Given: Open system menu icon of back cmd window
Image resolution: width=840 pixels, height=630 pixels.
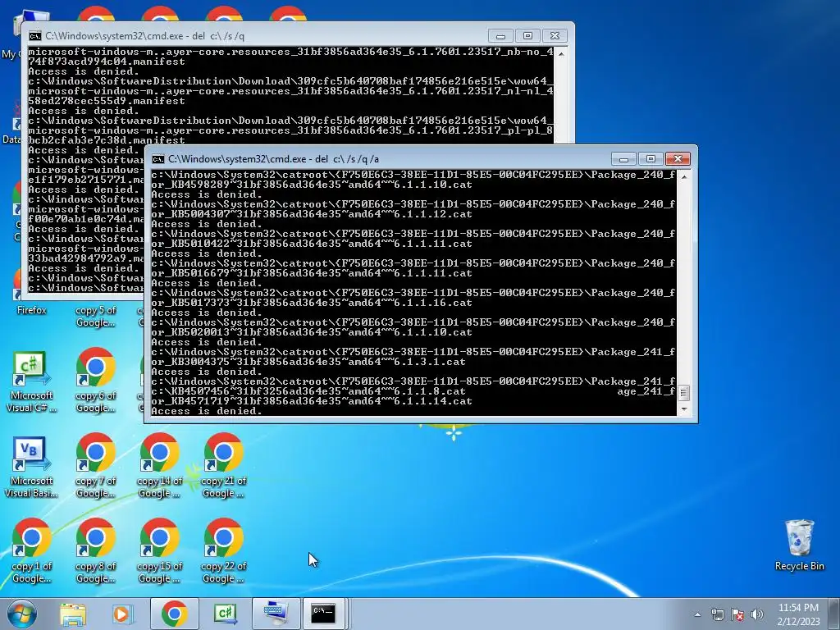Looking at the screenshot, I should [34, 36].
